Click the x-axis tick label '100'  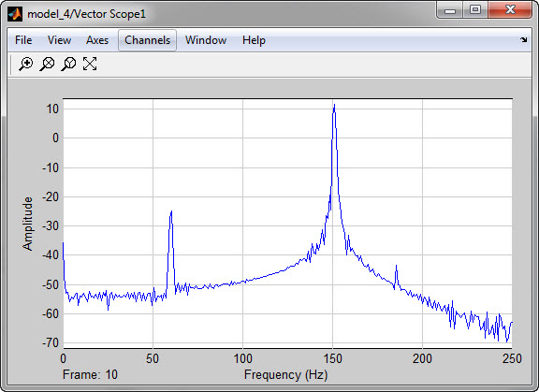tap(242, 358)
